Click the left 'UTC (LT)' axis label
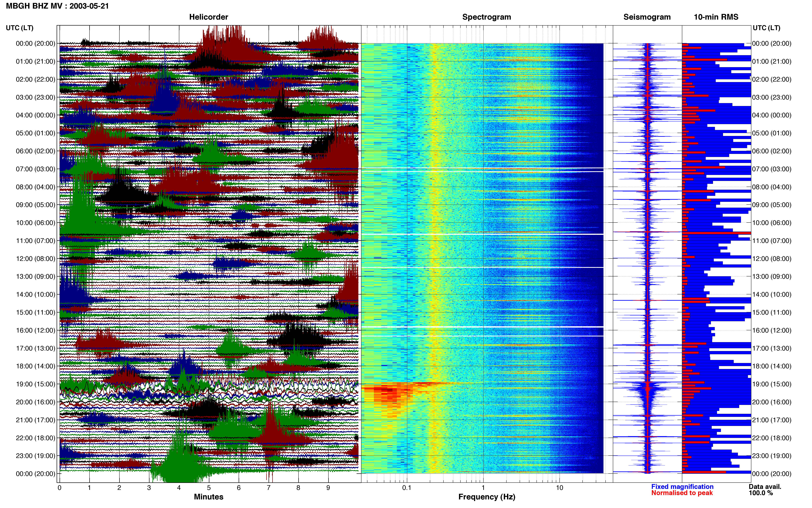The width and height of the screenshot is (812, 508). coord(19,28)
